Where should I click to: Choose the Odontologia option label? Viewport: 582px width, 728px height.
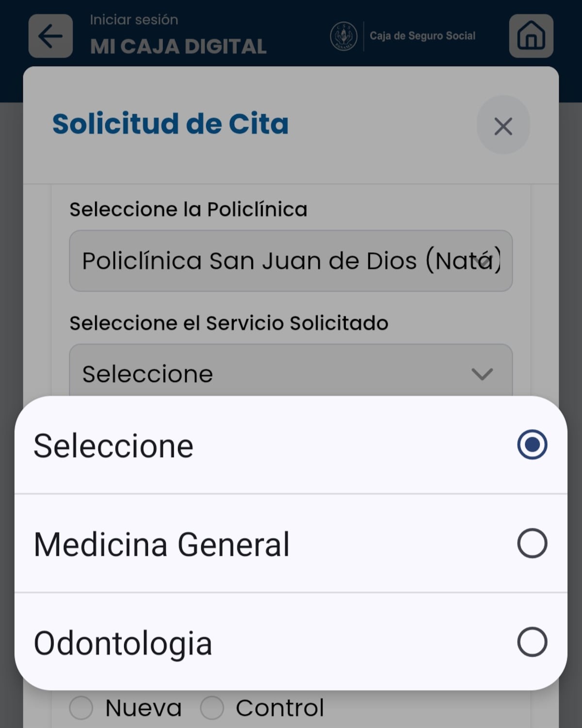pos(123,643)
